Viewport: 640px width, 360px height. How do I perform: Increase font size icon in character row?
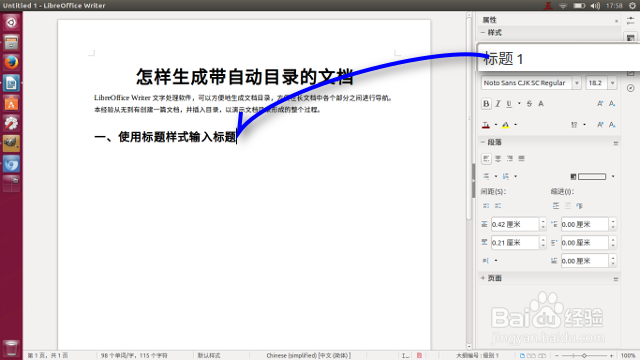[600, 104]
